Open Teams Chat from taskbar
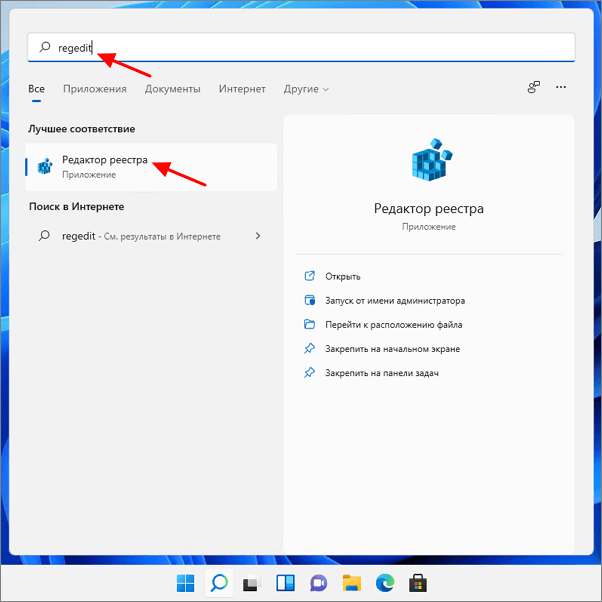The width and height of the screenshot is (602, 602). 318,584
